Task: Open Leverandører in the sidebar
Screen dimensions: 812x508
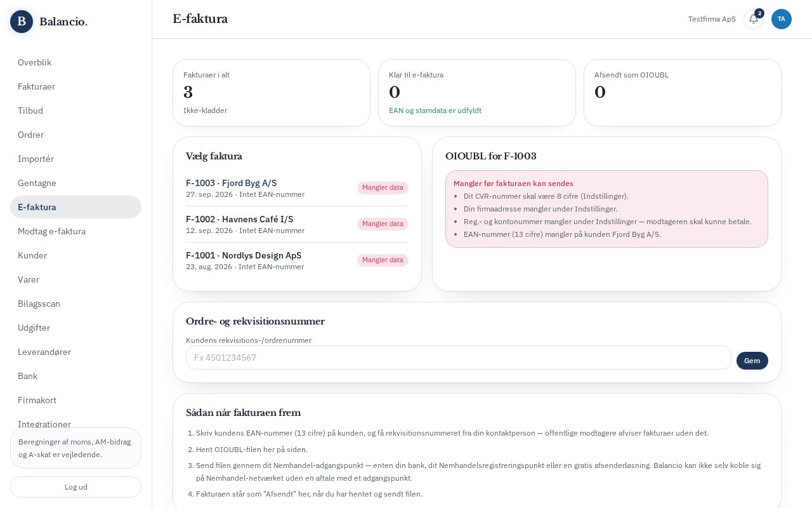Action: [x=75, y=352]
